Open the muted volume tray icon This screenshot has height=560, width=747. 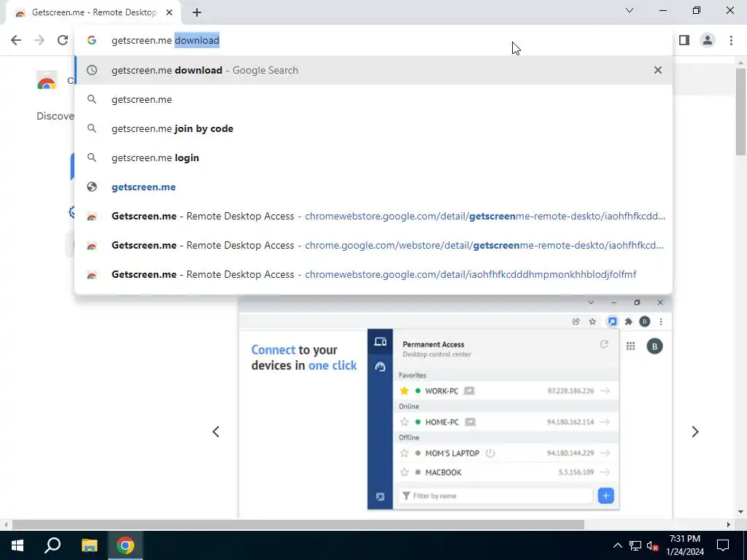[x=653, y=545]
